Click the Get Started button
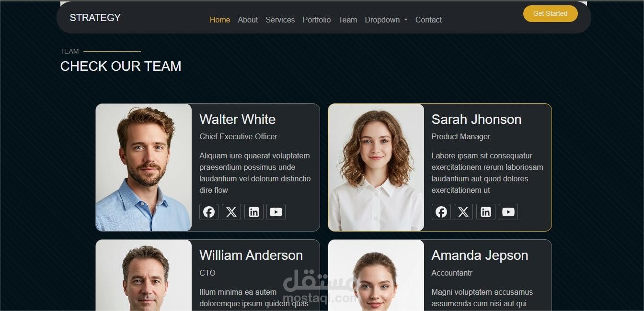The image size is (644, 311). (551, 13)
